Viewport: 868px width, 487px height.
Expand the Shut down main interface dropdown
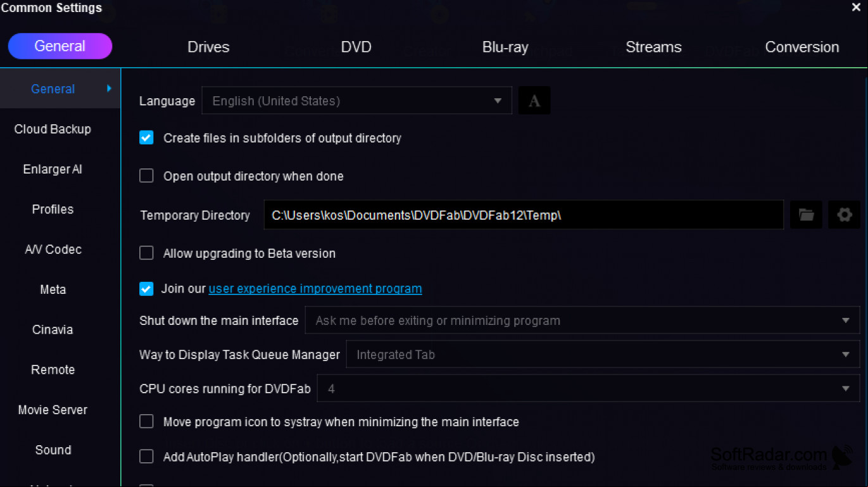582,320
